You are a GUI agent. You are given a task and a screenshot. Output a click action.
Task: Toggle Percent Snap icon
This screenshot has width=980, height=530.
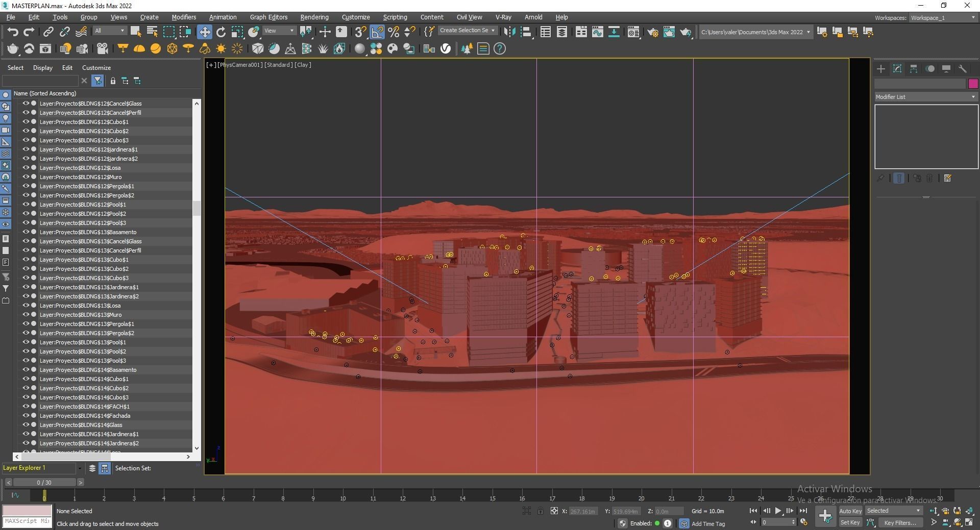[x=394, y=32]
